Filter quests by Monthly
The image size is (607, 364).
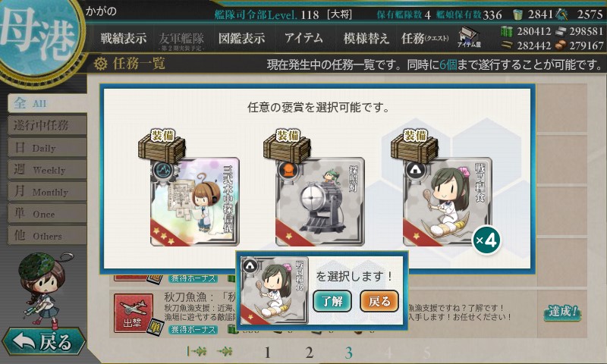tap(47, 191)
